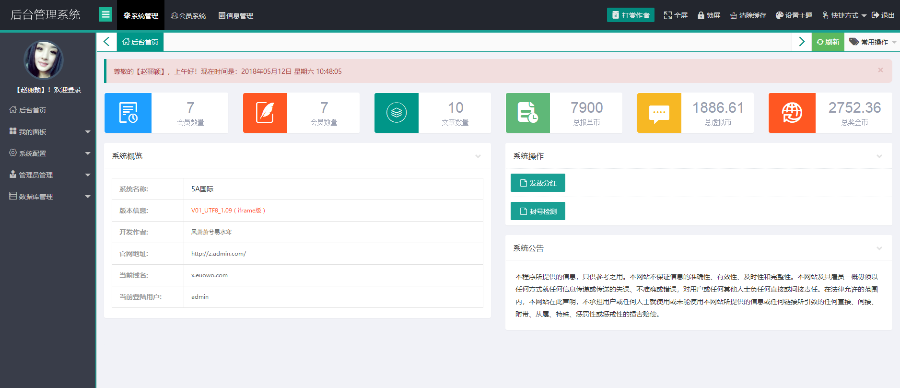Open the 快捷方式 dropdown in top bar

click(x=844, y=15)
